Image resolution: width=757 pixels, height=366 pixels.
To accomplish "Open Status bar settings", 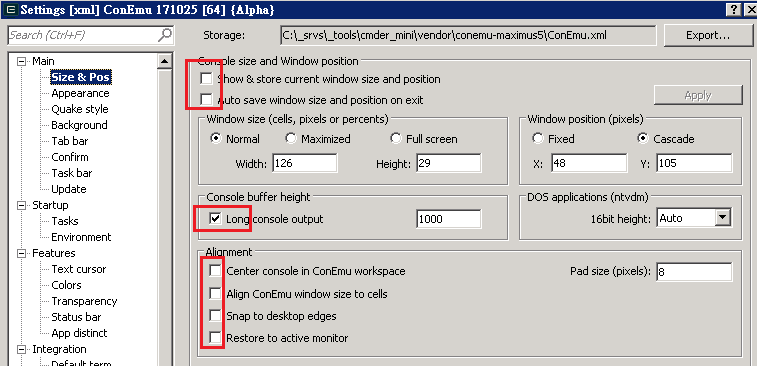I will tap(76, 317).
